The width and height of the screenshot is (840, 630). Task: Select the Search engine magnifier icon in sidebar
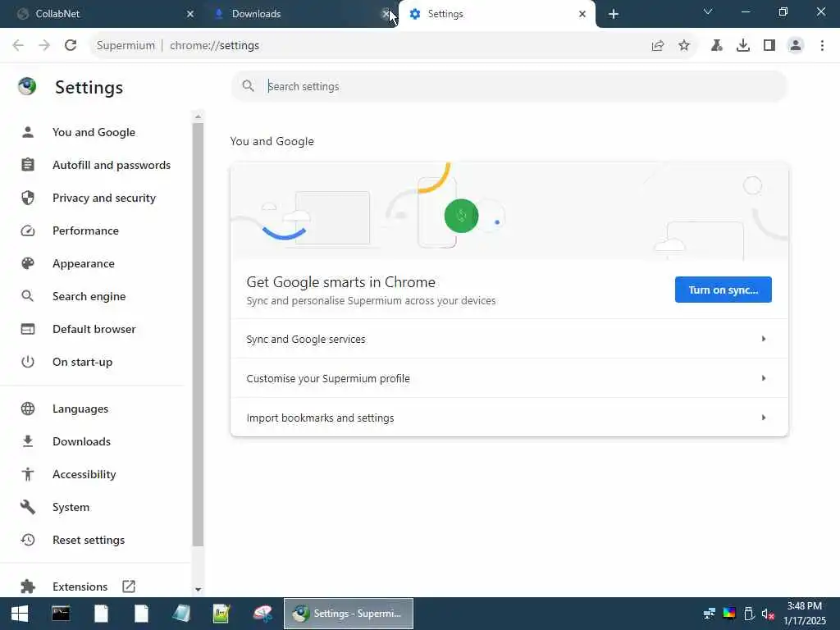28,295
